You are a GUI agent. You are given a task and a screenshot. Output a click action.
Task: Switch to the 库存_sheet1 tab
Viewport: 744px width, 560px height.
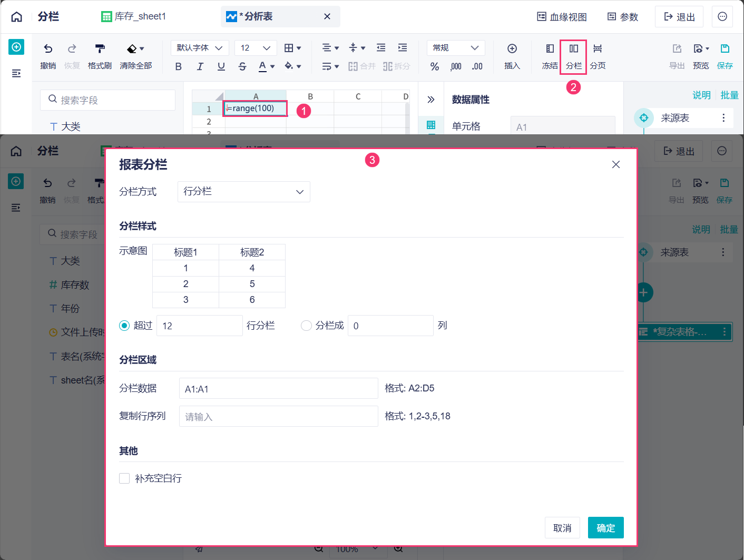tap(134, 17)
